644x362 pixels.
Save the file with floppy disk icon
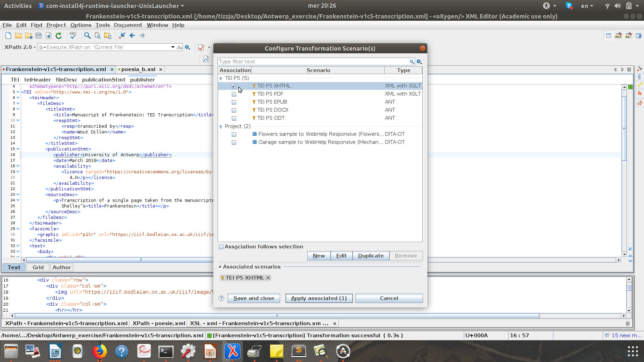(x=39, y=36)
